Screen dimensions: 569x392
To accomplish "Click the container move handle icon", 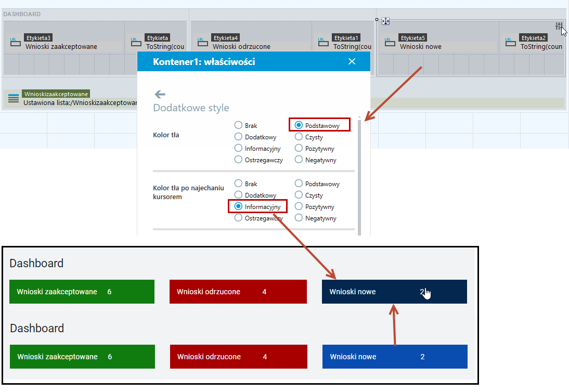I will pyautogui.click(x=385, y=21).
